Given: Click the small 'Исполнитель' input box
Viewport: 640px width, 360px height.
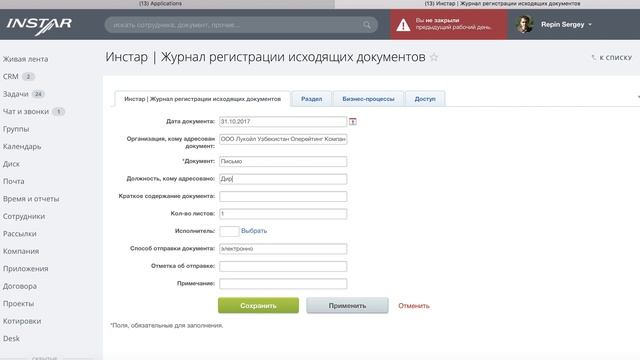Looking at the screenshot, I should [229, 231].
